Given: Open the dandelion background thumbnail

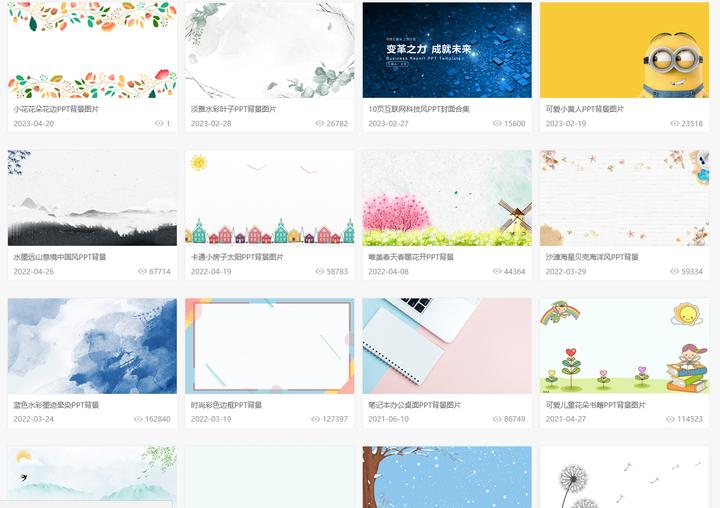Looking at the screenshot, I should [x=624, y=477].
